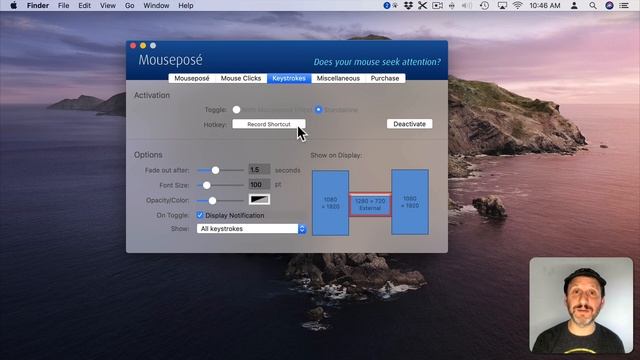Activate the Siri icon
The image size is (640, 360).
click(609, 5)
